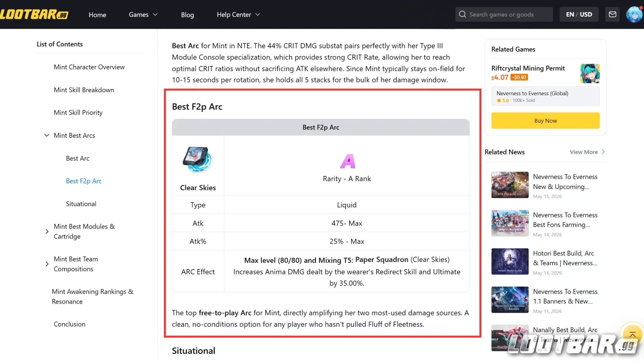The height and width of the screenshot is (362, 644).
Task: Expand the Games dropdown menu
Action: [143, 14]
